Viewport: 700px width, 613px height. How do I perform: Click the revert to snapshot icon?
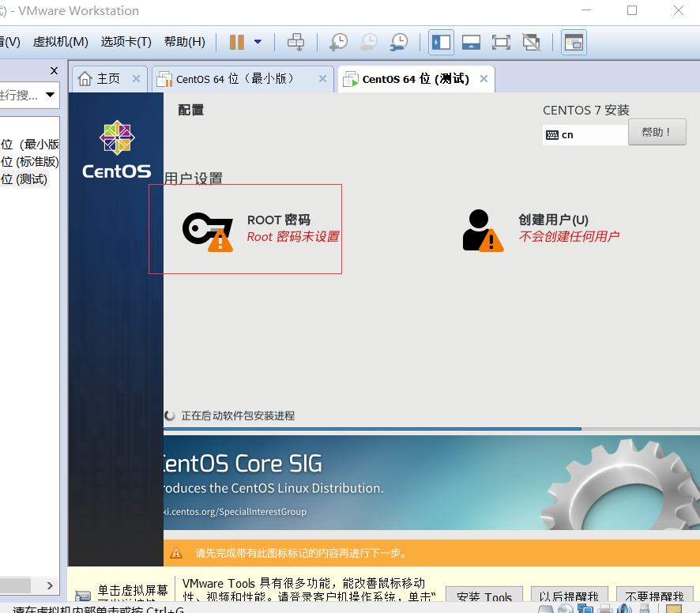[x=369, y=43]
